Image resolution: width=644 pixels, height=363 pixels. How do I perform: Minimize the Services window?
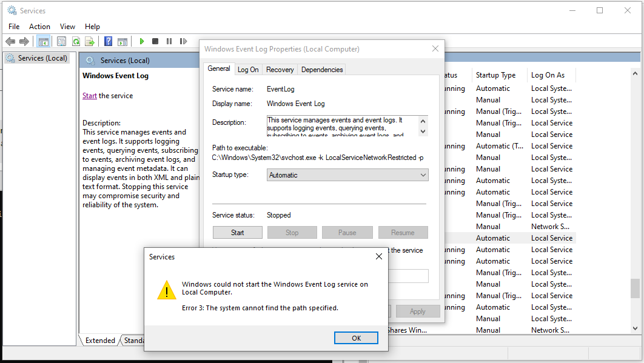[572, 10]
